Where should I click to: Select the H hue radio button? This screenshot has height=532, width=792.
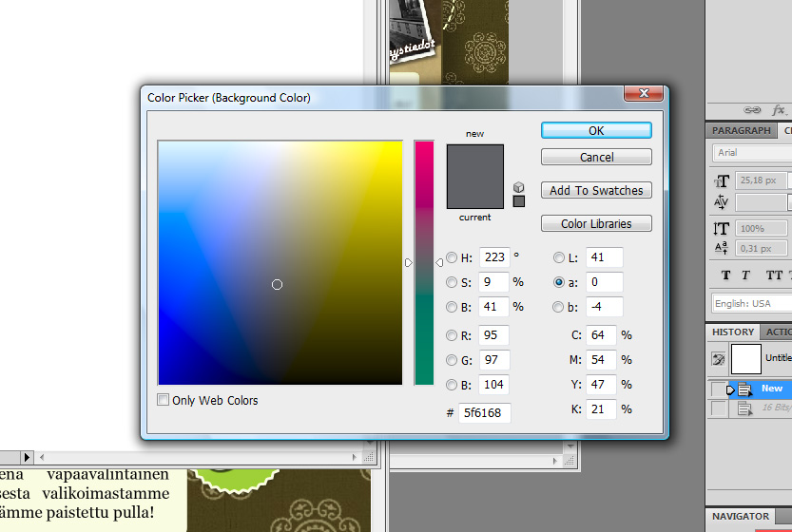[452, 257]
